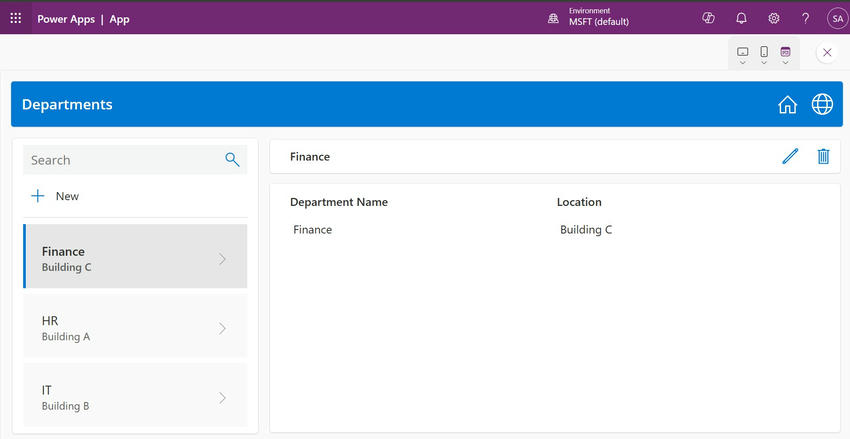This screenshot has width=850, height=439.
Task: Open the settings gear
Action: (x=774, y=18)
